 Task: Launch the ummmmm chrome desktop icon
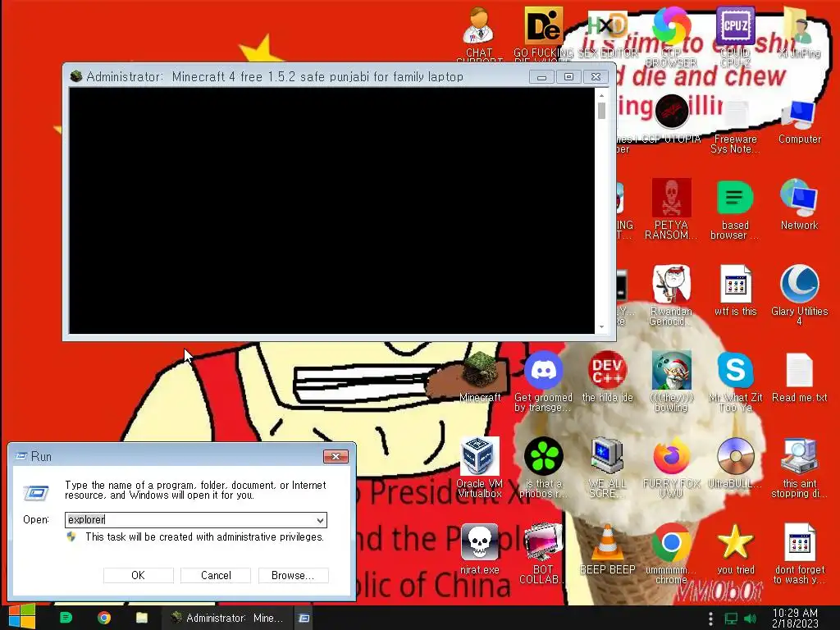[671, 553]
